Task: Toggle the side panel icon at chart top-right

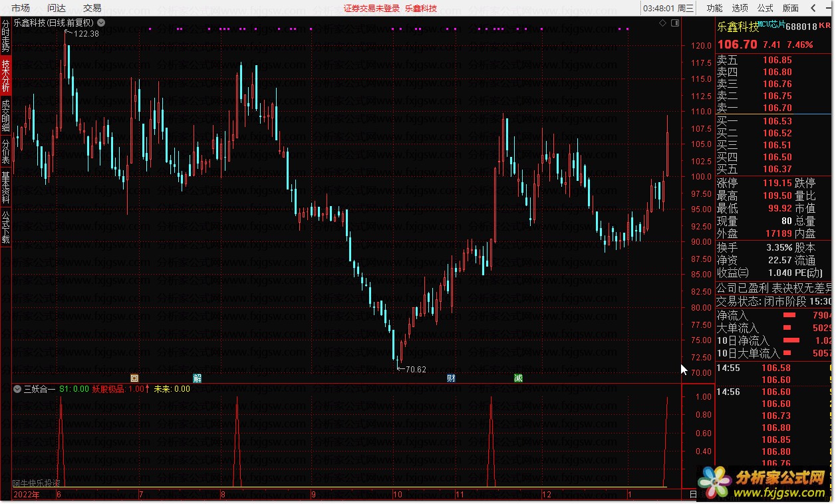Action: coord(675,23)
